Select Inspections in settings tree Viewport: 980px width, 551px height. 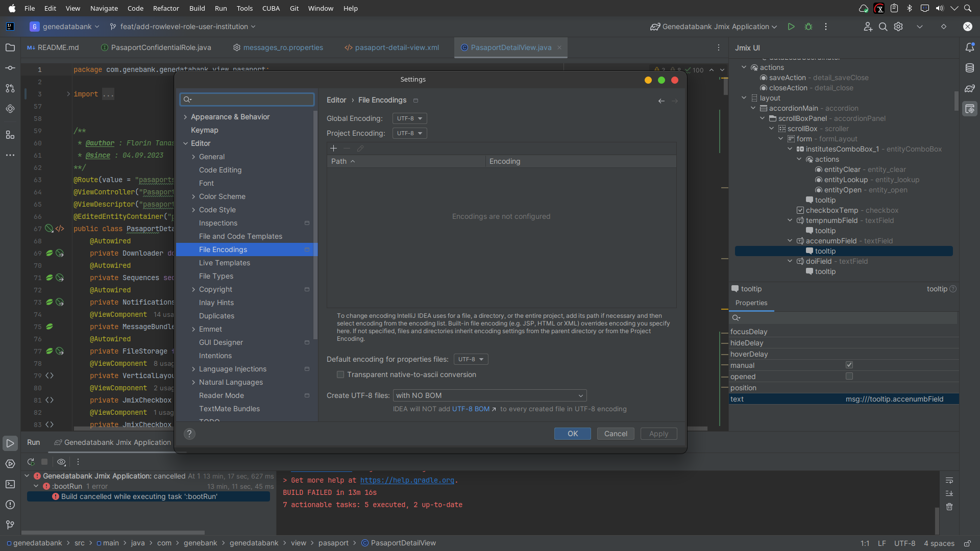(218, 223)
